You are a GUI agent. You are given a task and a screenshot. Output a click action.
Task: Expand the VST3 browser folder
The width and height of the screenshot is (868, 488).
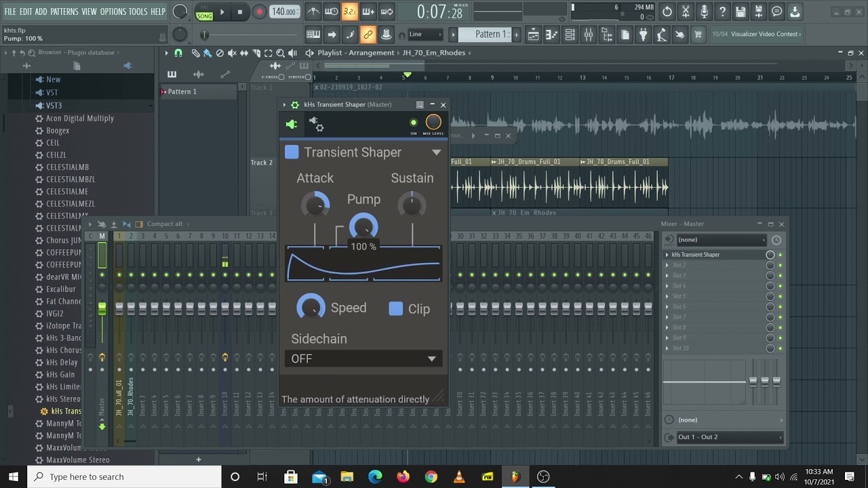(x=54, y=106)
